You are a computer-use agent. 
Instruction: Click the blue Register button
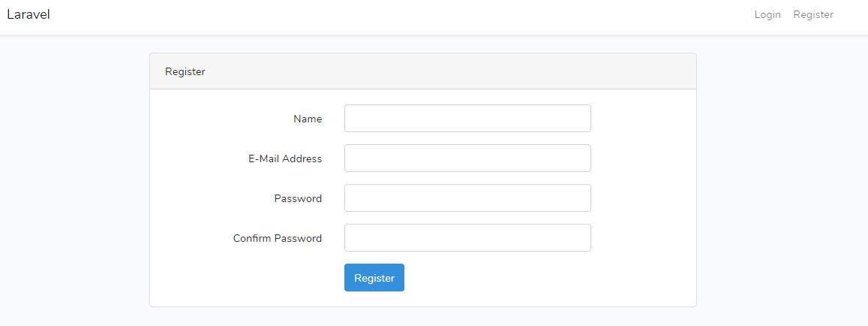point(374,278)
